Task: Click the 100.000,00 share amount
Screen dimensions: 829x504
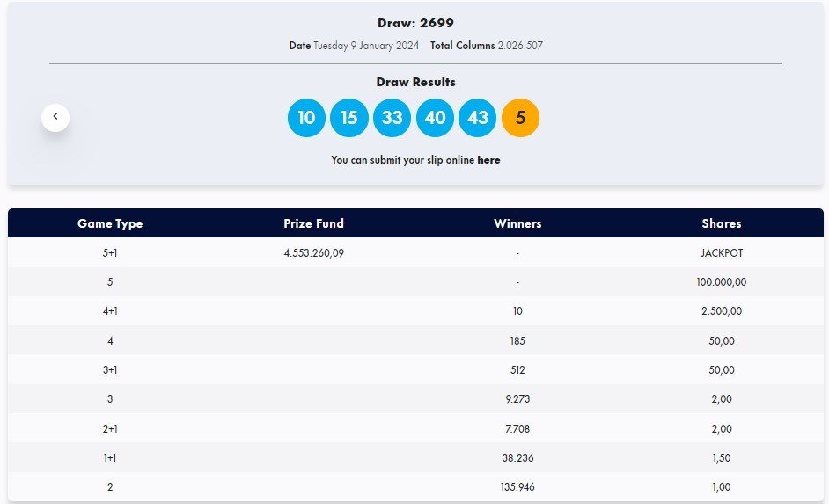Action: tap(721, 282)
